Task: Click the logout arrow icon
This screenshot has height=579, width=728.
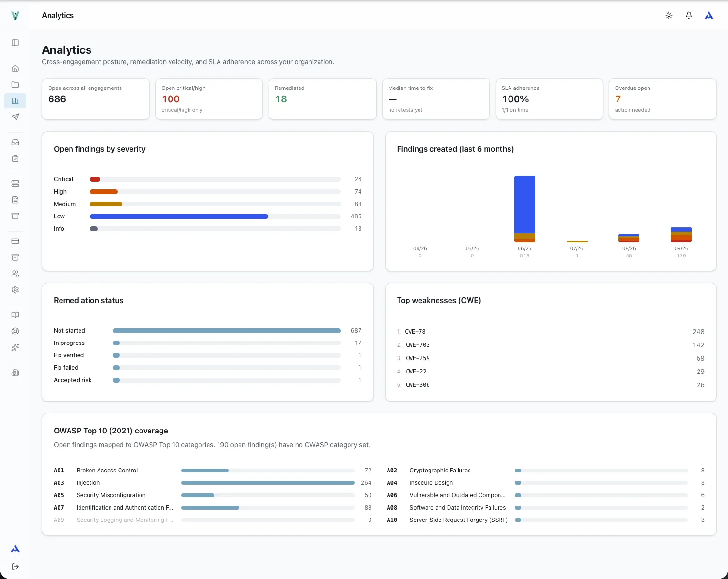Action: 15,567
